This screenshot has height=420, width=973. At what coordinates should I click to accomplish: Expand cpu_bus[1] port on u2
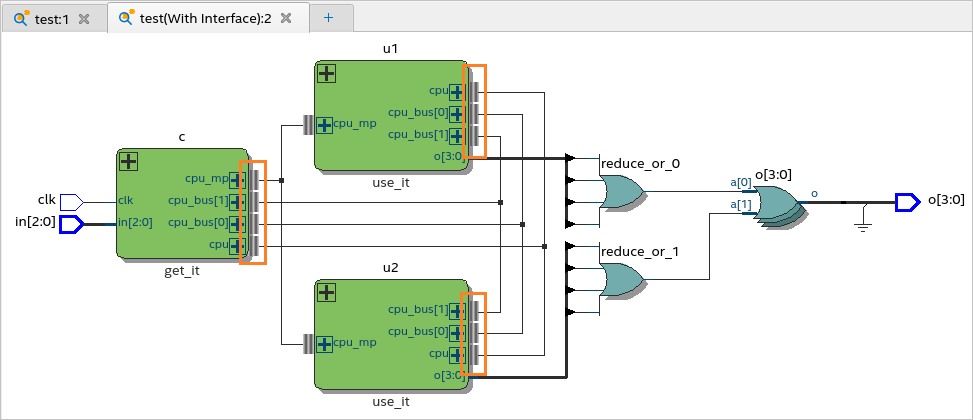click(x=457, y=311)
